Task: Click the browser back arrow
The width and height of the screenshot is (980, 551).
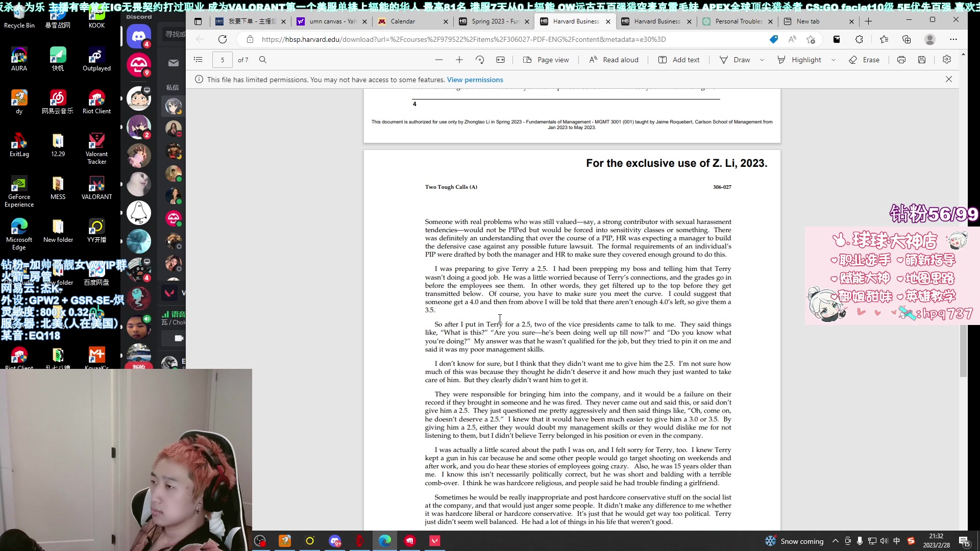Action: point(200,39)
